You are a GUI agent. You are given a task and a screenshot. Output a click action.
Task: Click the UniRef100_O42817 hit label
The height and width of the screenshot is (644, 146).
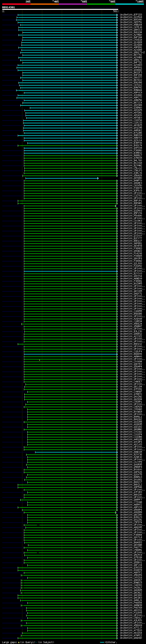pos(131,588)
